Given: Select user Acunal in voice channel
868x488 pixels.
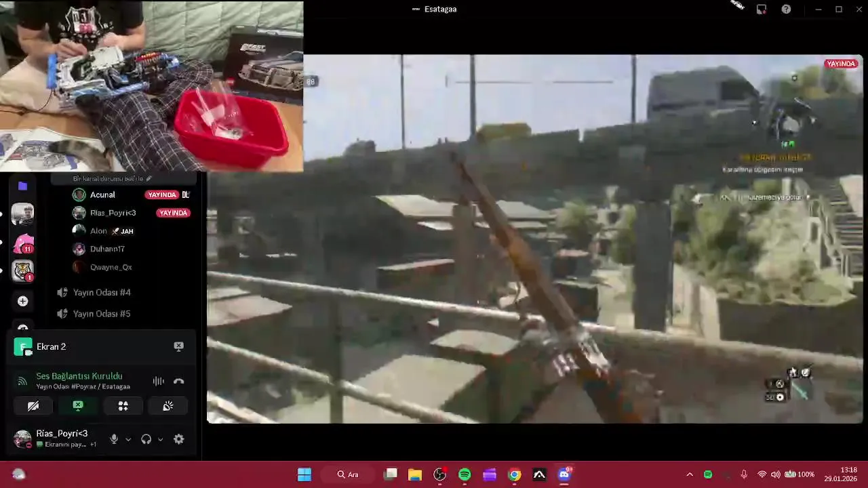Looking at the screenshot, I should [102, 195].
